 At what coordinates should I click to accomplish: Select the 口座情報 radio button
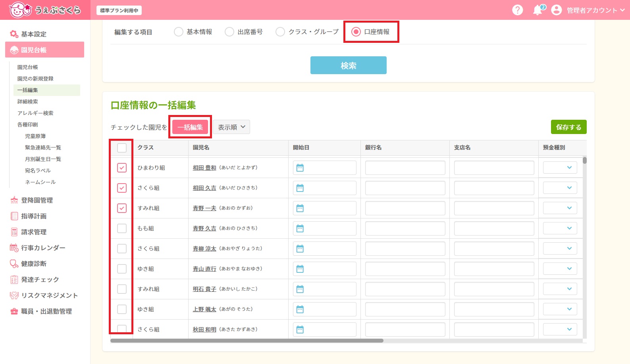(356, 32)
